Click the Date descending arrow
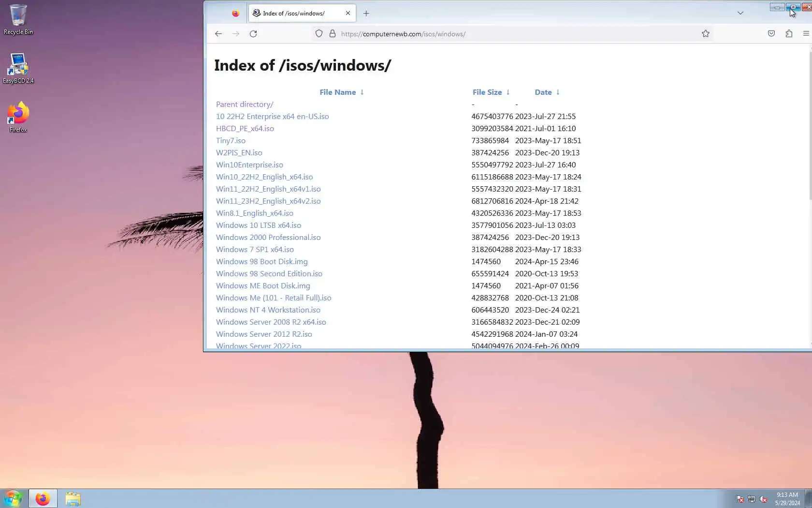This screenshot has width=812, height=508. coord(558,92)
